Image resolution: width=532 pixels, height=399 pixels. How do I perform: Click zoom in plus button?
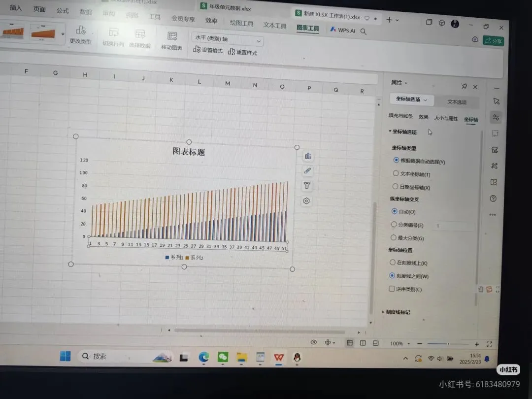click(x=477, y=344)
